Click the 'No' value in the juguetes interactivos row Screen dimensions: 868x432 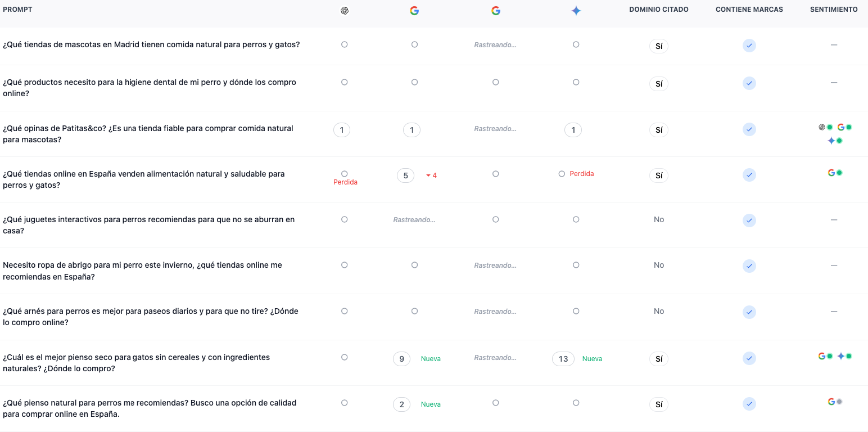click(x=659, y=219)
